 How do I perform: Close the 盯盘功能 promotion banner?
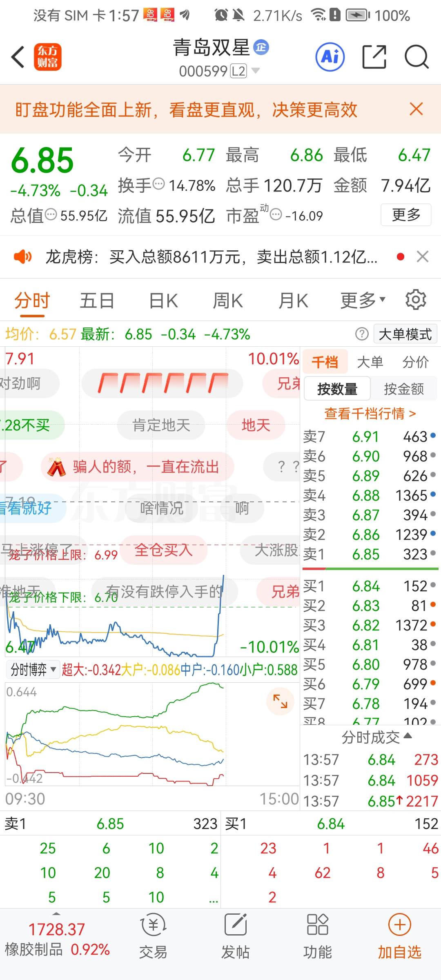[416, 109]
